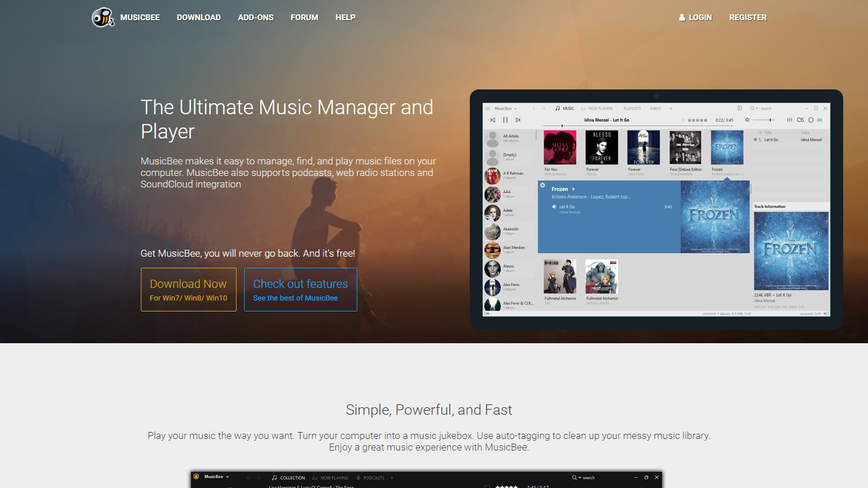Skip to the next track in the player

tap(518, 120)
